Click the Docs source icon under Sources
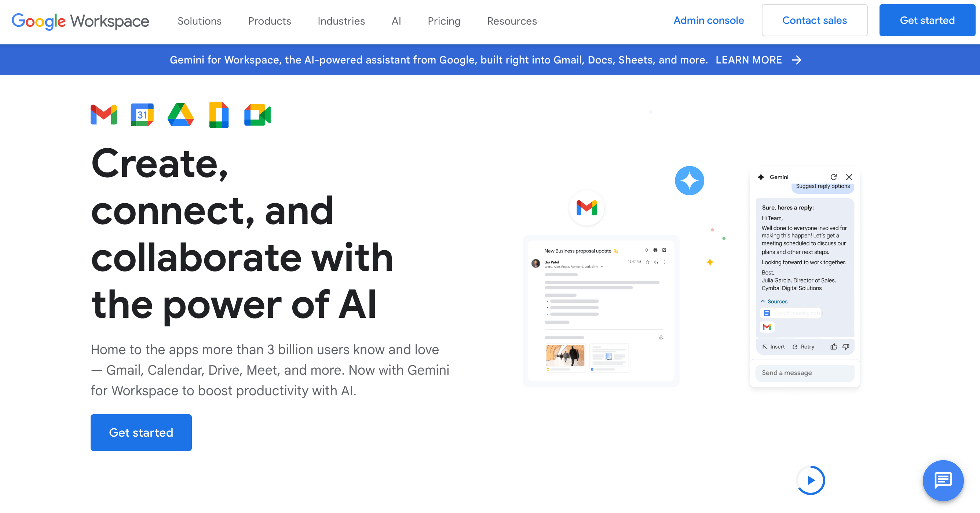This screenshot has height=513, width=980. click(x=767, y=313)
